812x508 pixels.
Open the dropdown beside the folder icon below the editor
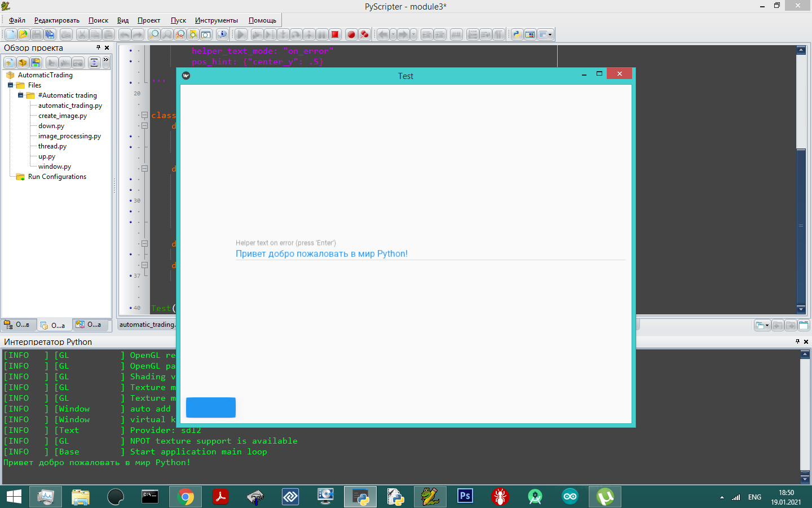pos(767,325)
